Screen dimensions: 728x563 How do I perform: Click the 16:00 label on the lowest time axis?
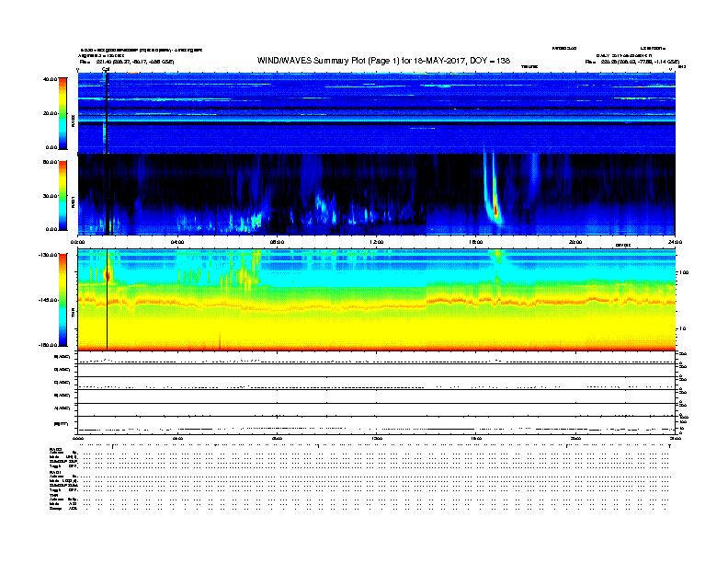(x=476, y=438)
